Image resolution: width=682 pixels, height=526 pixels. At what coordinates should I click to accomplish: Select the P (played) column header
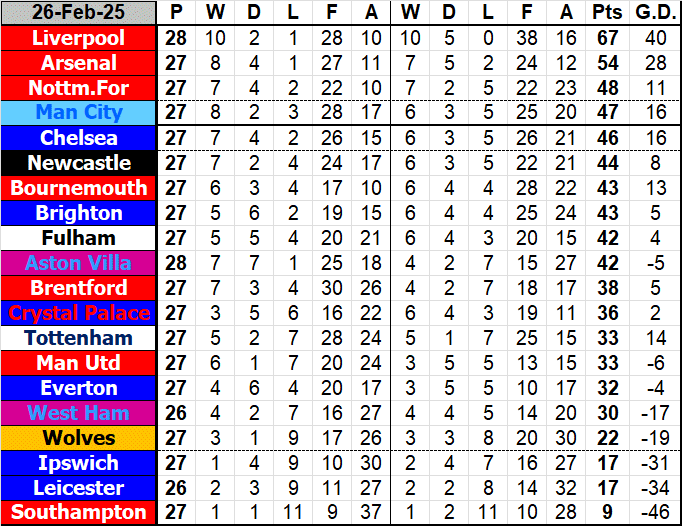176,13
